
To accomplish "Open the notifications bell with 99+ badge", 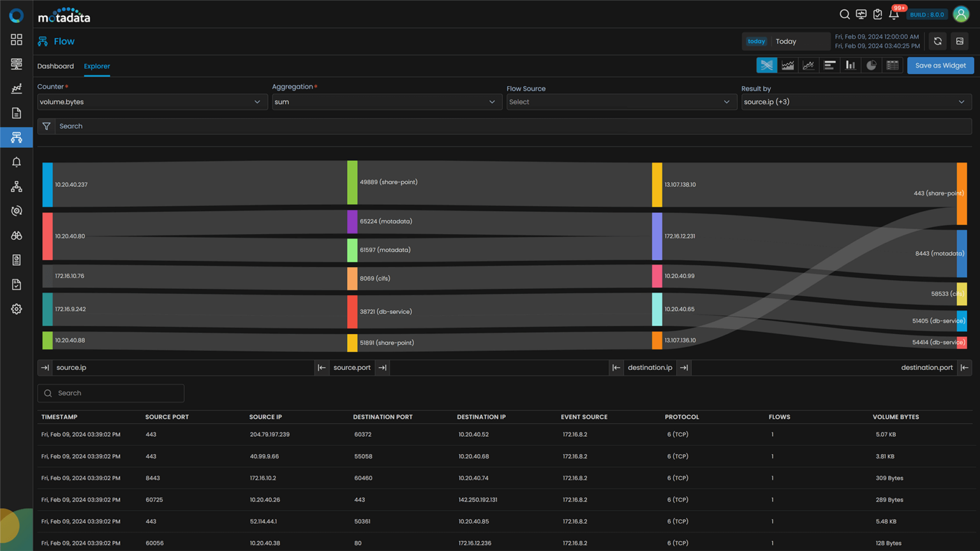I will 894,14.
